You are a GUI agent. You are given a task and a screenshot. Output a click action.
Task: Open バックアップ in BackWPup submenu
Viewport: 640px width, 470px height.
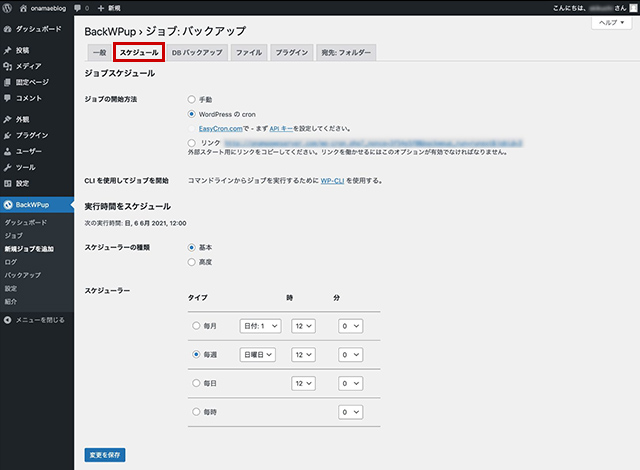tap(22, 275)
